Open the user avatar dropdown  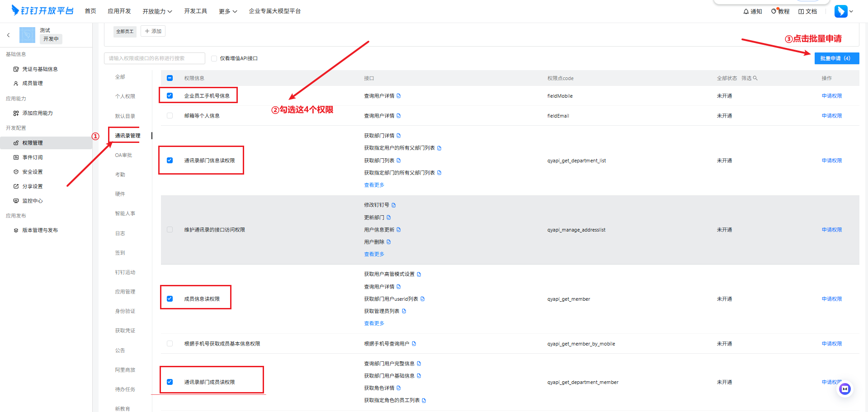844,11
